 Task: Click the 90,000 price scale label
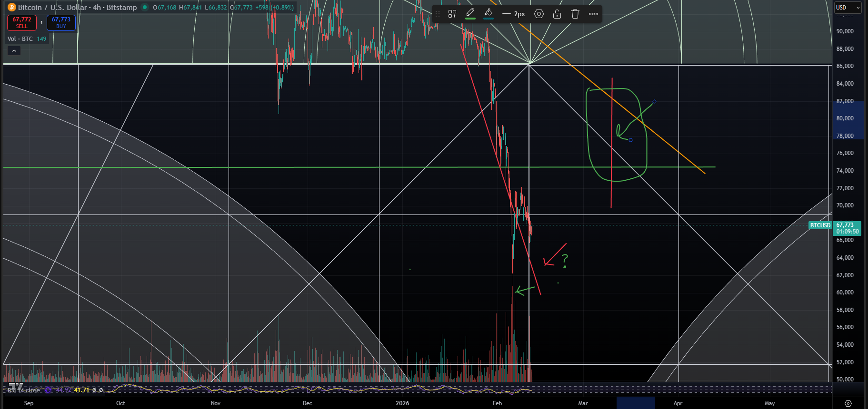point(845,31)
